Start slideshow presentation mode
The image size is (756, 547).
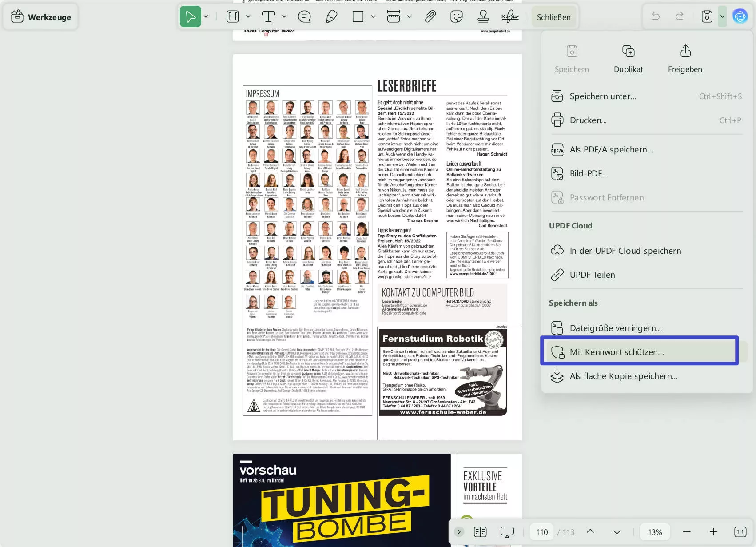(507, 532)
